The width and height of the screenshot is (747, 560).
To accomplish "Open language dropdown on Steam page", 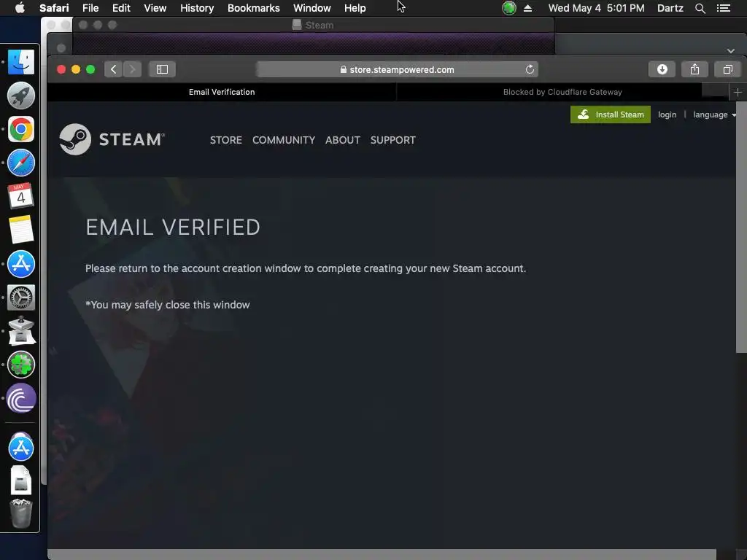I will 714,114.
